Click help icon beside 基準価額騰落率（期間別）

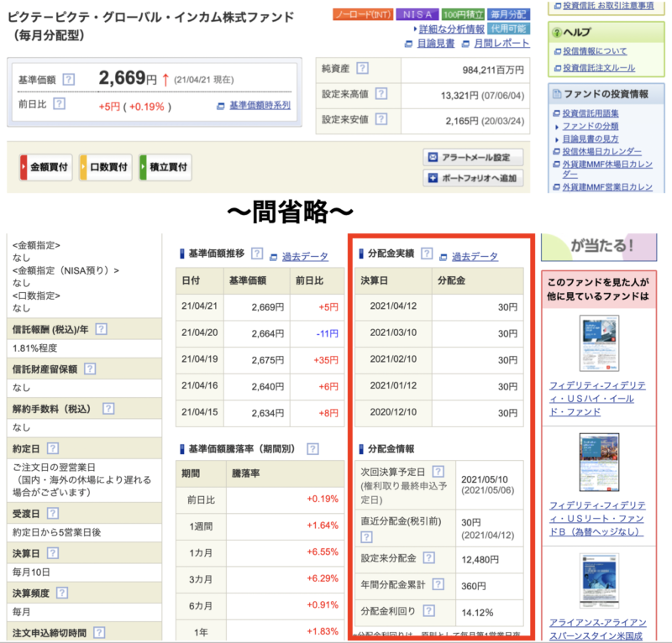pos(312,448)
